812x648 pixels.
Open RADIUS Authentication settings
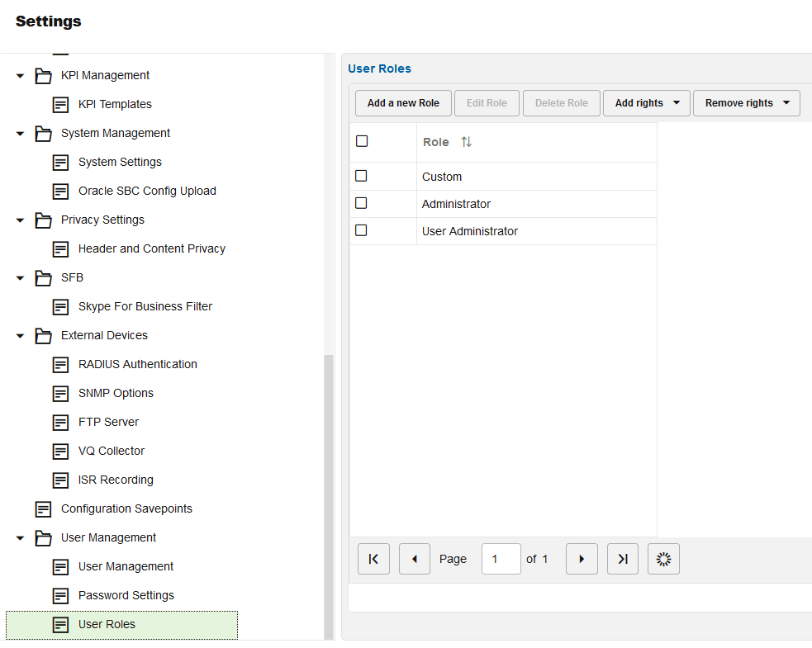[x=138, y=364]
